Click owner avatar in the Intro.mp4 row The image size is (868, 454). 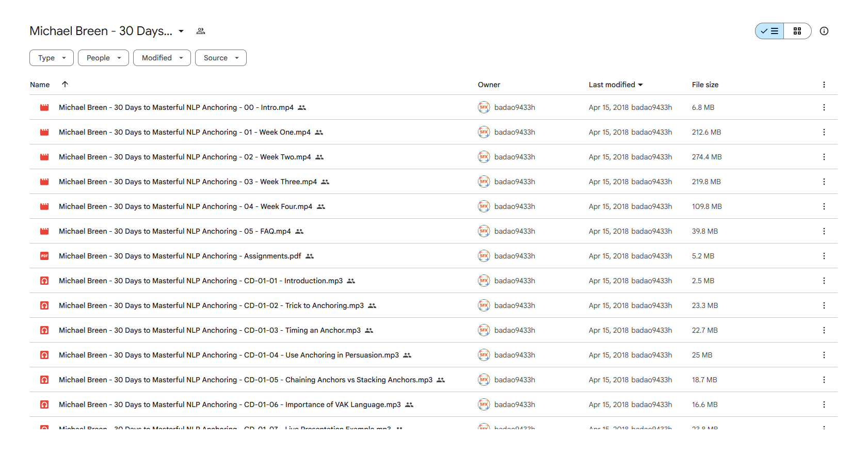[x=484, y=107]
